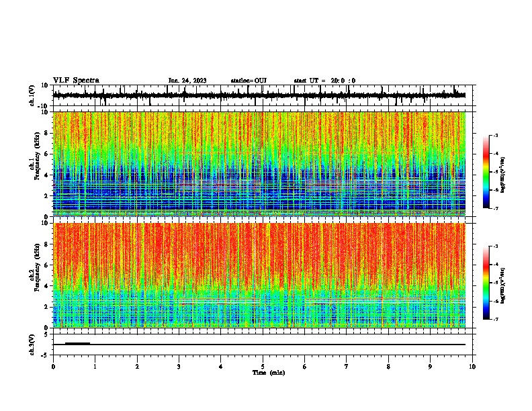The width and height of the screenshot is (532, 411).
Task: Click the time axis tick label "0"
Action: pyautogui.click(x=53, y=367)
